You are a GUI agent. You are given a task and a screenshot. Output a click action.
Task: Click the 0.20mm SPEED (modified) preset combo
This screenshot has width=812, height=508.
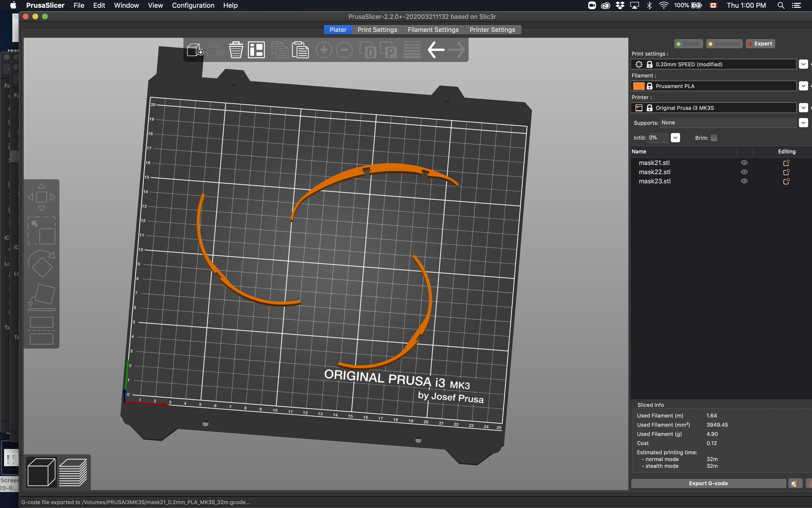click(713, 64)
